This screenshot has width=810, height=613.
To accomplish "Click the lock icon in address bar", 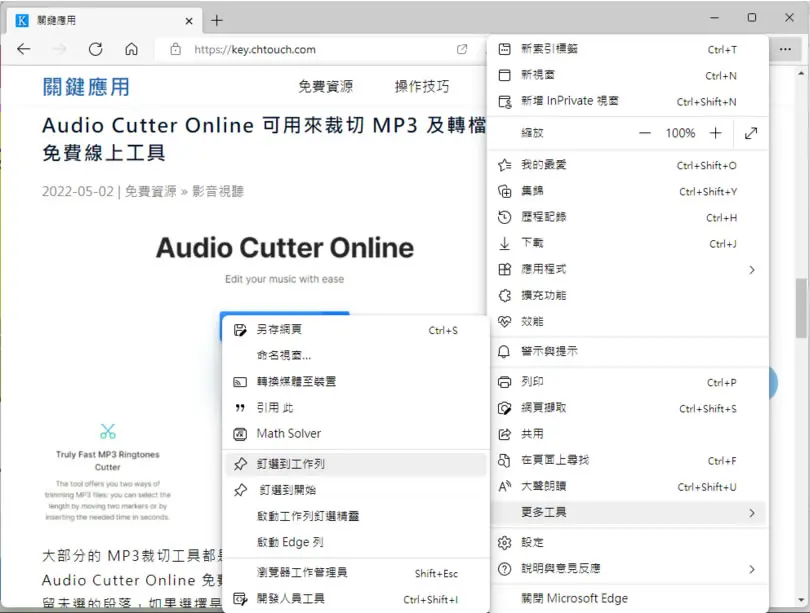I will (x=176, y=49).
